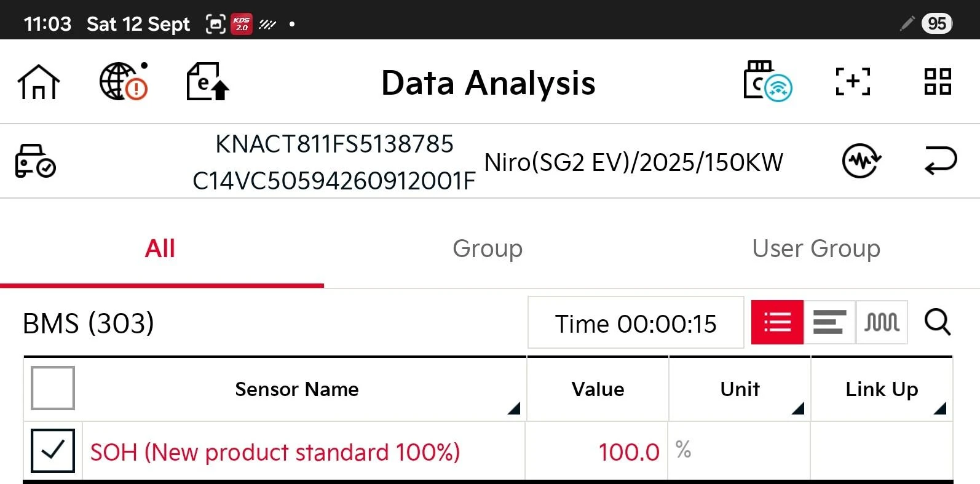Sort by the Sensor Name column arrow

[x=514, y=408]
